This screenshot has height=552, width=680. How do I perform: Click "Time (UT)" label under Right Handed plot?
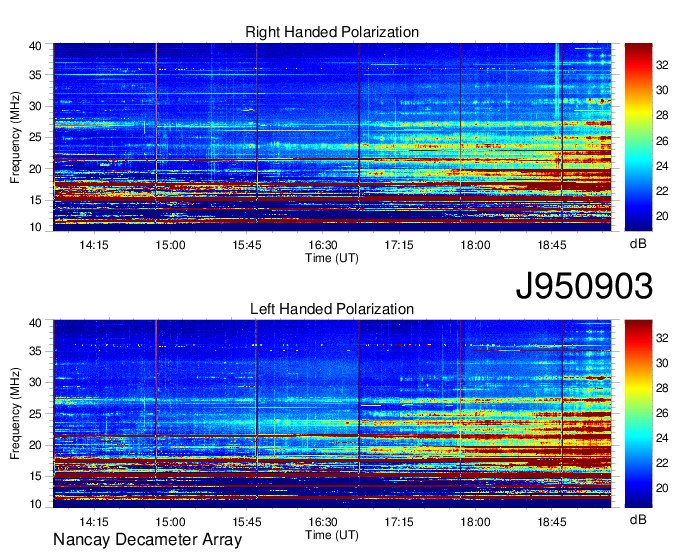[332, 258]
